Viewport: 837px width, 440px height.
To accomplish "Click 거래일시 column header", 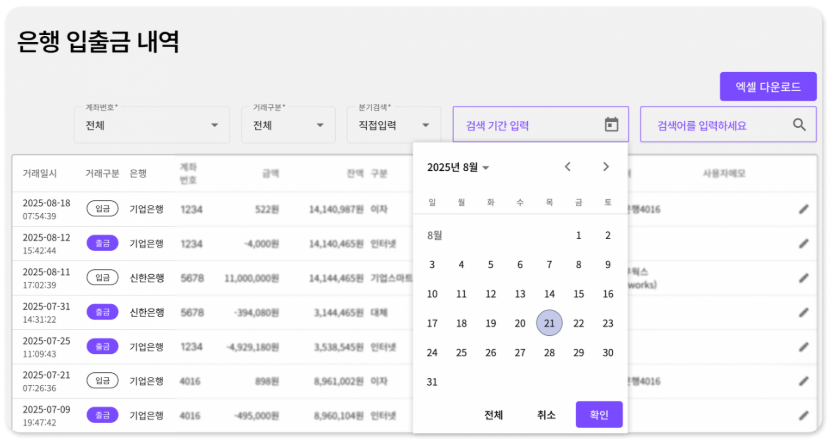I will coord(40,174).
